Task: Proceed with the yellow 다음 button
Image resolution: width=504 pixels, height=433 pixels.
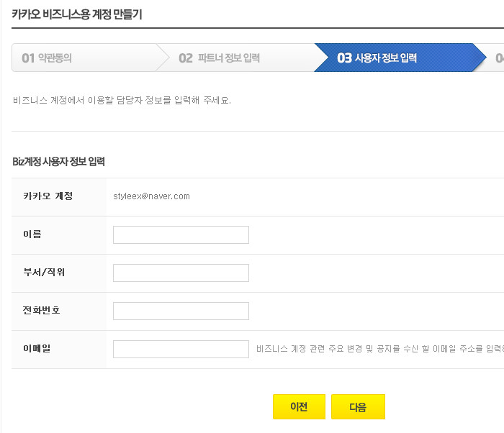Action: (358, 406)
